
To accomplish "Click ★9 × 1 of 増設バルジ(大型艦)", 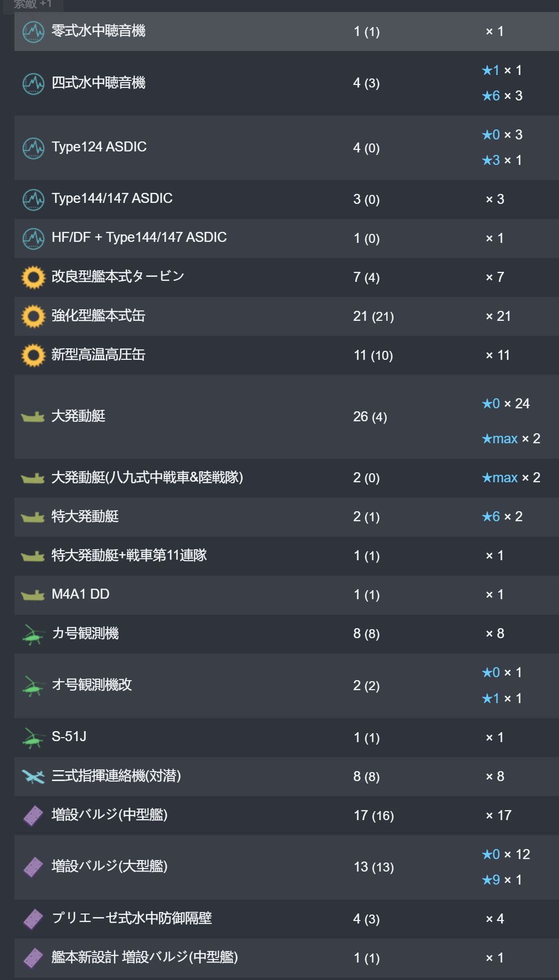I will 502,880.
